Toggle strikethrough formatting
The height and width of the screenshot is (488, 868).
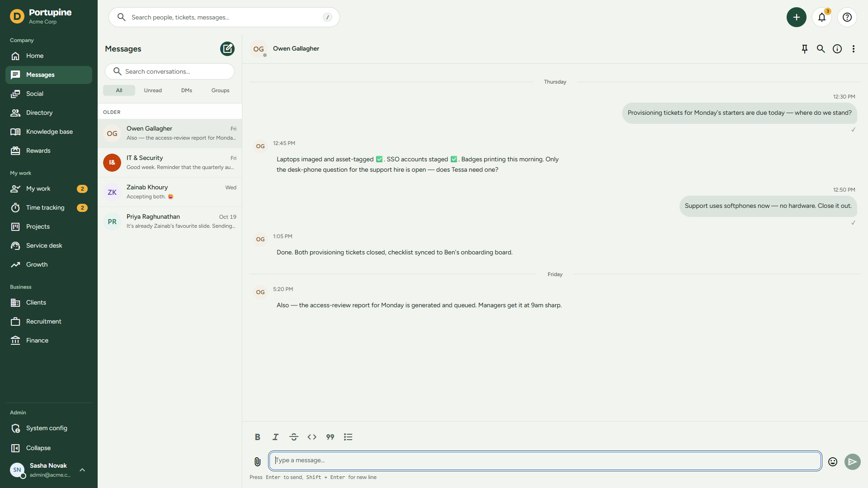[294, 437]
